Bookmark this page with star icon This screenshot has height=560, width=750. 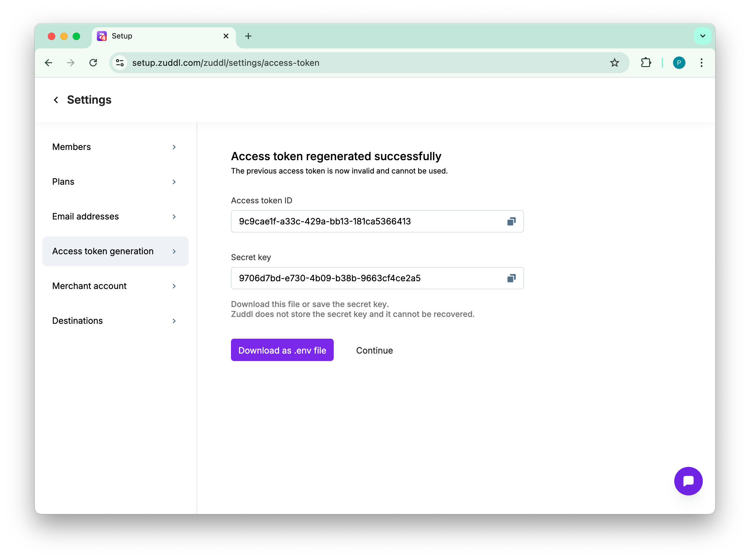614,63
